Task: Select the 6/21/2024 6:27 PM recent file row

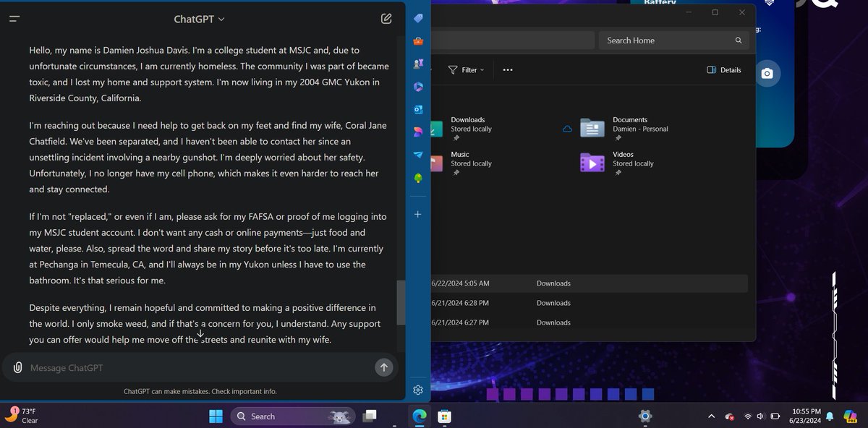Action: (x=590, y=322)
